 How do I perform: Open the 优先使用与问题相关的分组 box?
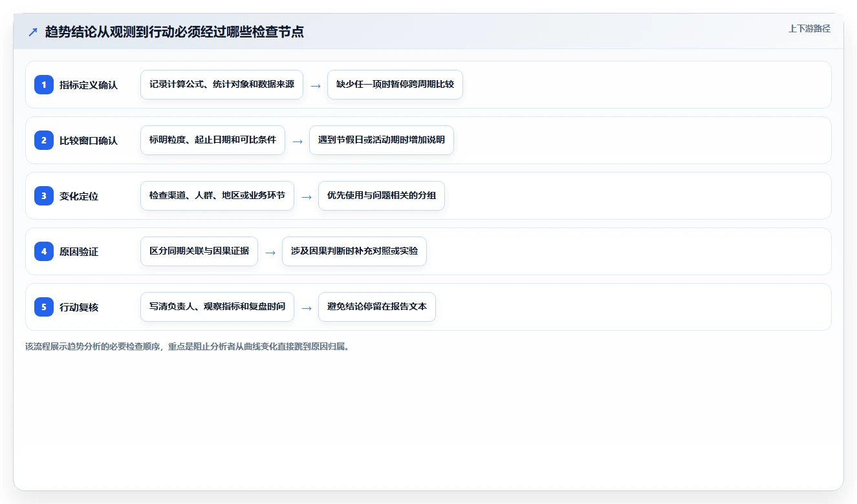tap(382, 196)
